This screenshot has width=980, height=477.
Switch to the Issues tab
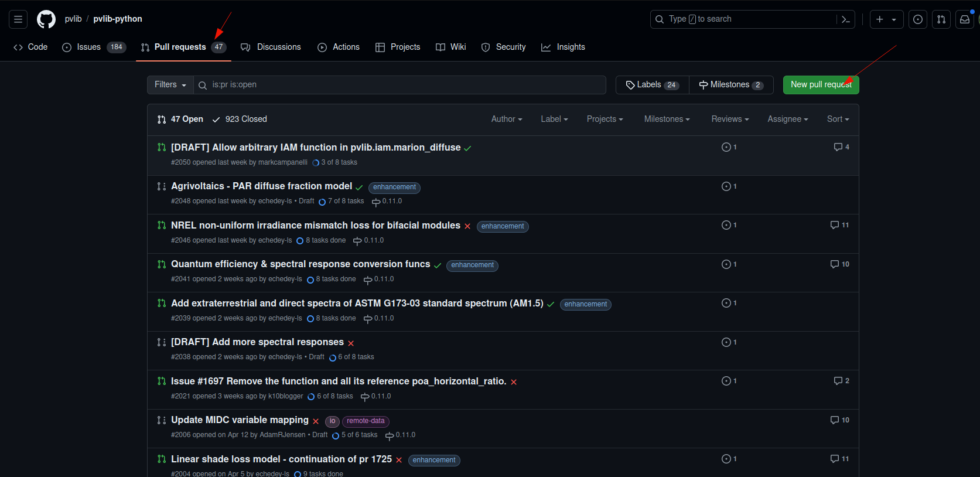click(94, 47)
